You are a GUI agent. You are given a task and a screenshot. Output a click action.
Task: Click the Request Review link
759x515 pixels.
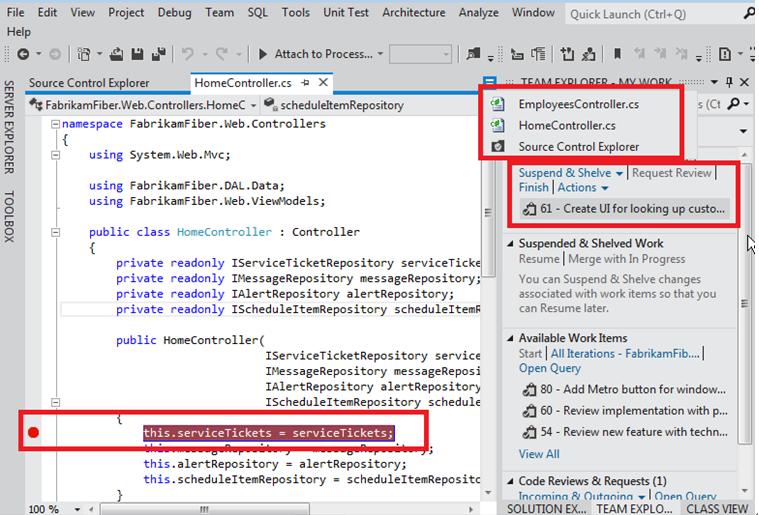(x=671, y=173)
